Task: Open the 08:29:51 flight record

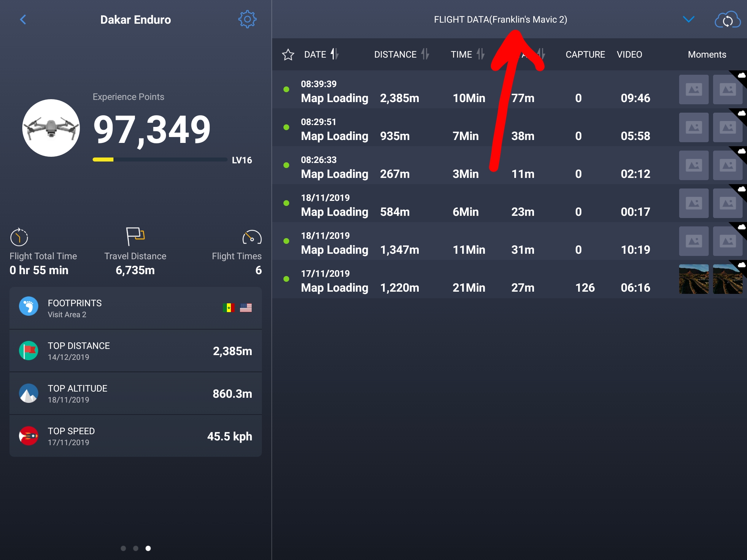Action: pos(509,127)
